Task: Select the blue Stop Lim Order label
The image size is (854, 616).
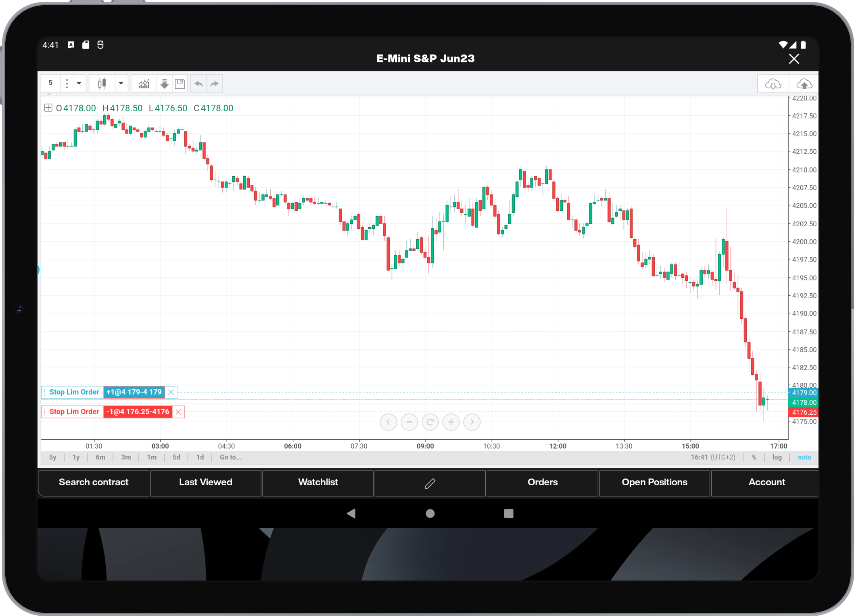Action: (x=74, y=392)
